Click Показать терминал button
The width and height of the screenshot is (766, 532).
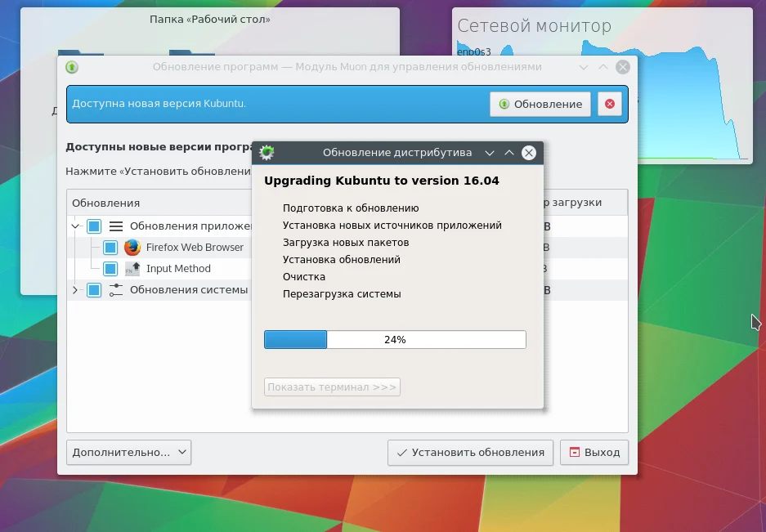(x=332, y=387)
